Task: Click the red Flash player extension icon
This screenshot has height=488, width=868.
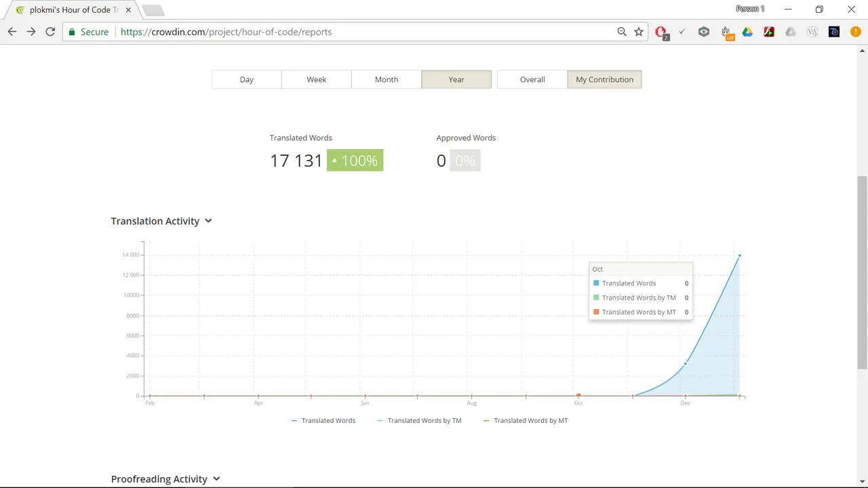Action: pyautogui.click(x=769, y=32)
